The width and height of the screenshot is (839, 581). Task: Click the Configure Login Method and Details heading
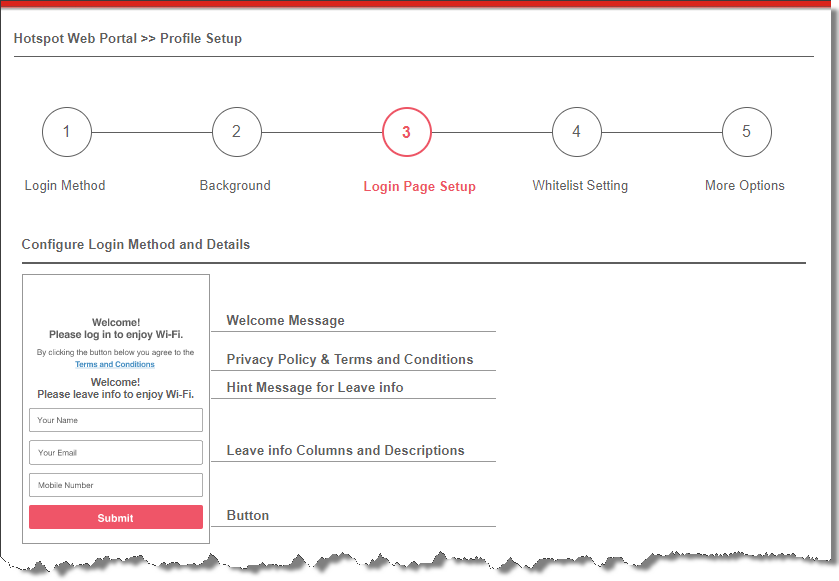[136, 244]
